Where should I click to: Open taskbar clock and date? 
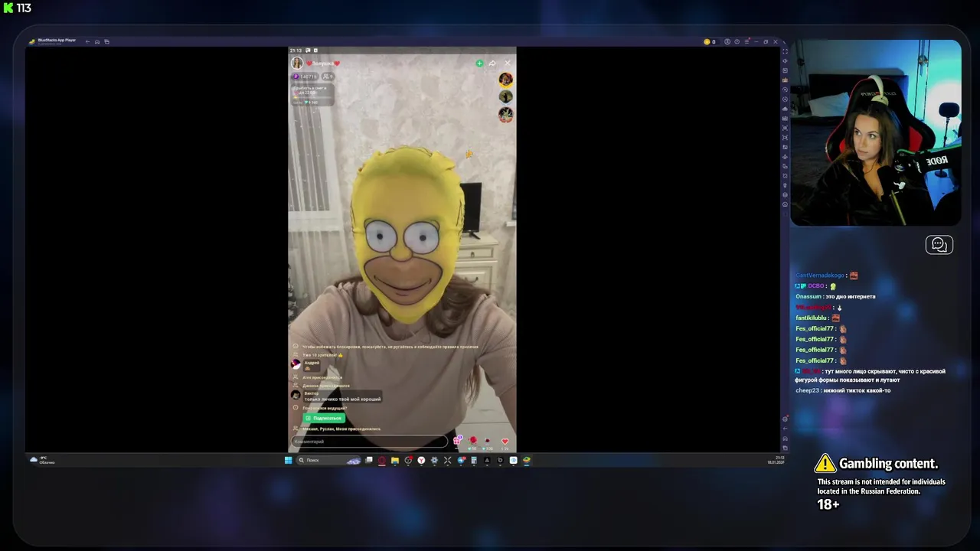775,460
